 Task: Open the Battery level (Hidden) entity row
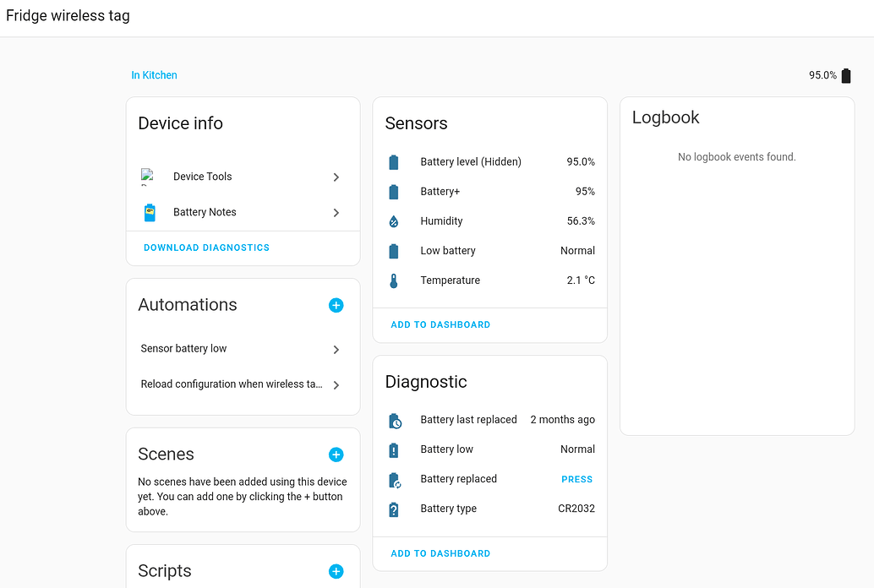[x=490, y=161]
